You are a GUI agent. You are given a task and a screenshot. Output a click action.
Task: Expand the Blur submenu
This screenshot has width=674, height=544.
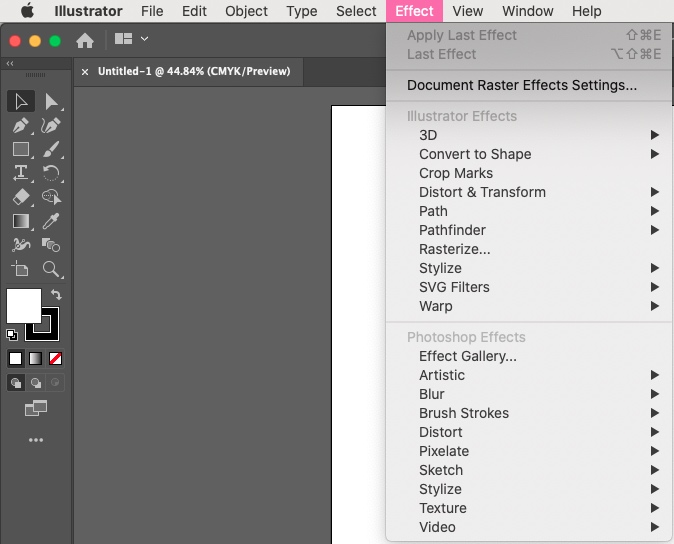(529, 394)
